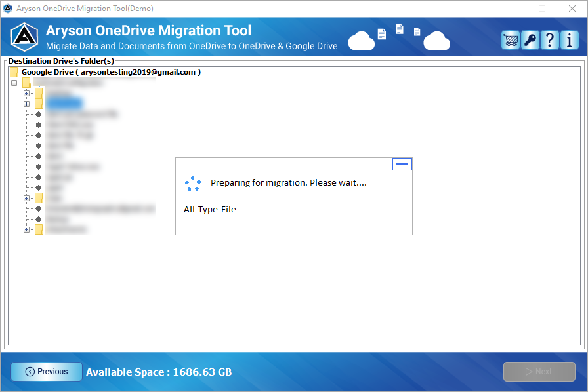The height and width of the screenshot is (392, 588).
Task: Open the purchase cart icon
Action: tap(511, 40)
